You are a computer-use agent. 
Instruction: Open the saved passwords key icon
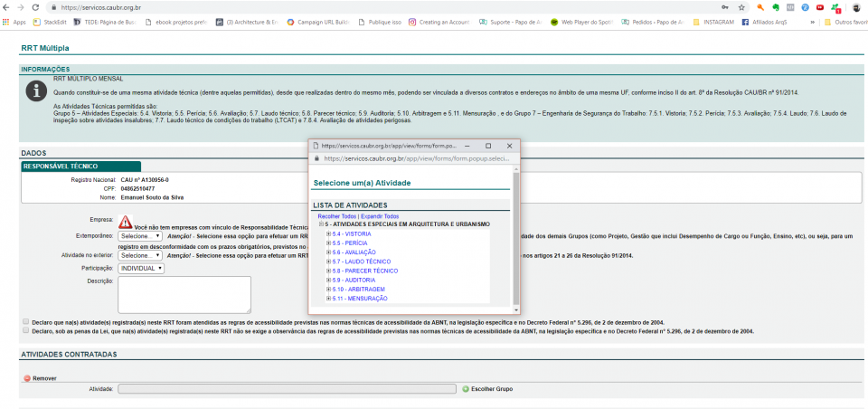pyautogui.click(x=724, y=7)
